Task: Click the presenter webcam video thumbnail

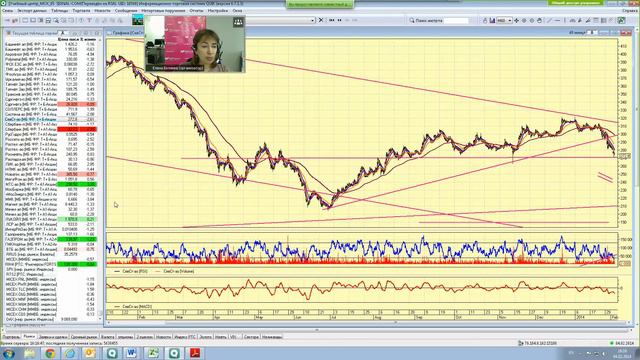Action: pos(195,44)
